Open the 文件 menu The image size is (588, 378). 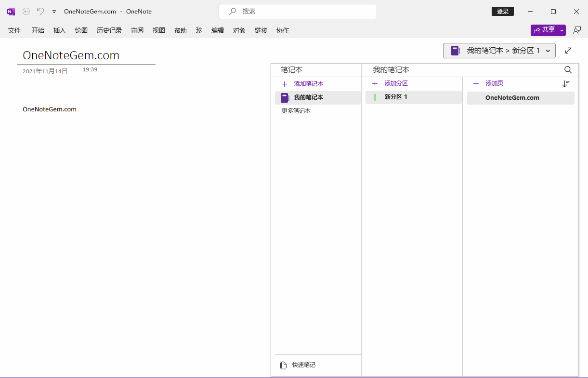pyautogui.click(x=14, y=30)
